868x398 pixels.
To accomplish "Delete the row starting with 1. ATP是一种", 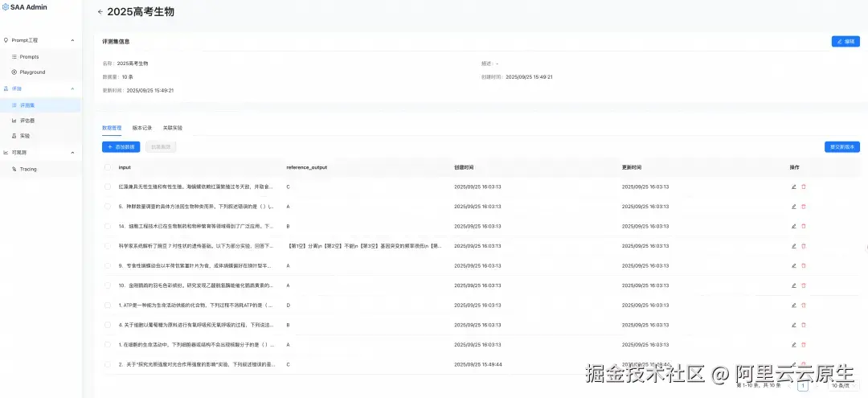I will [803, 305].
